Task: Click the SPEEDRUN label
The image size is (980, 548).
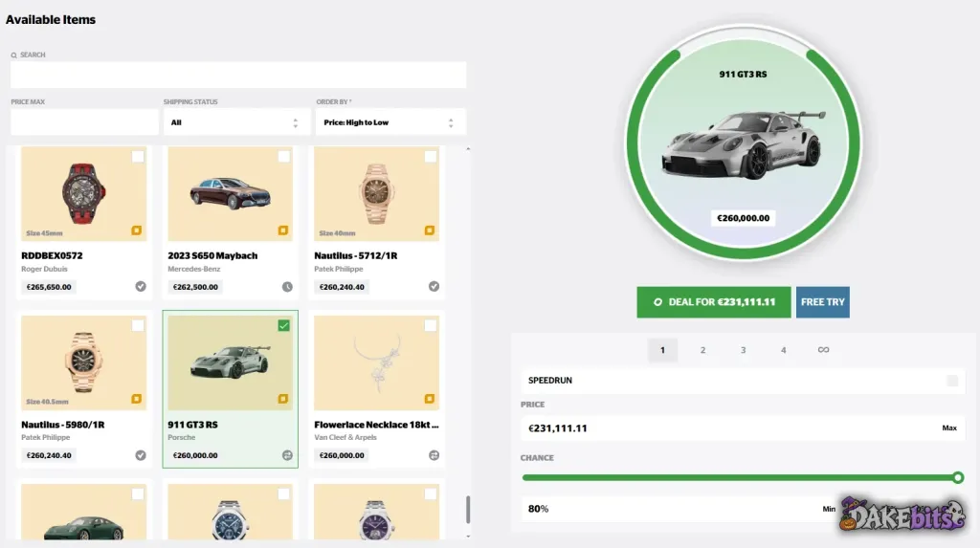Action: (550, 381)
